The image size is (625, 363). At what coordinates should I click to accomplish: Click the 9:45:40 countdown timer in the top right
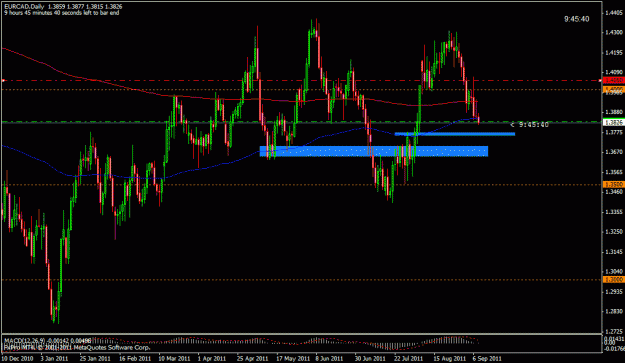576,19
